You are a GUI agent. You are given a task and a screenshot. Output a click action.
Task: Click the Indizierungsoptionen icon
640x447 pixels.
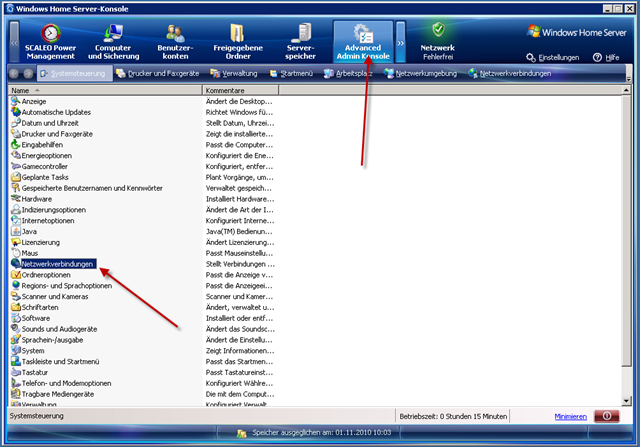pyautogui.click(x=16, y=209)
